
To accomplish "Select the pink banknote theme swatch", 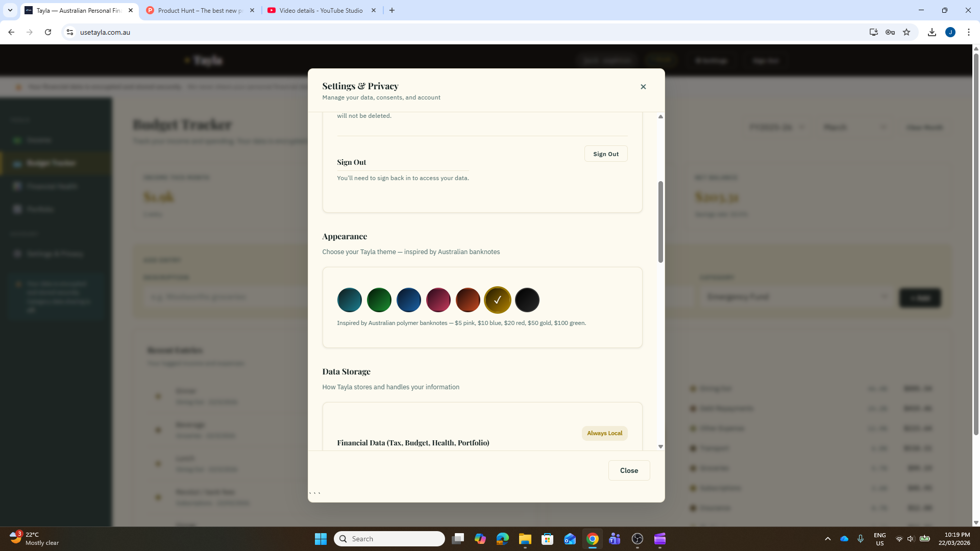I will [x=438, y=300].
